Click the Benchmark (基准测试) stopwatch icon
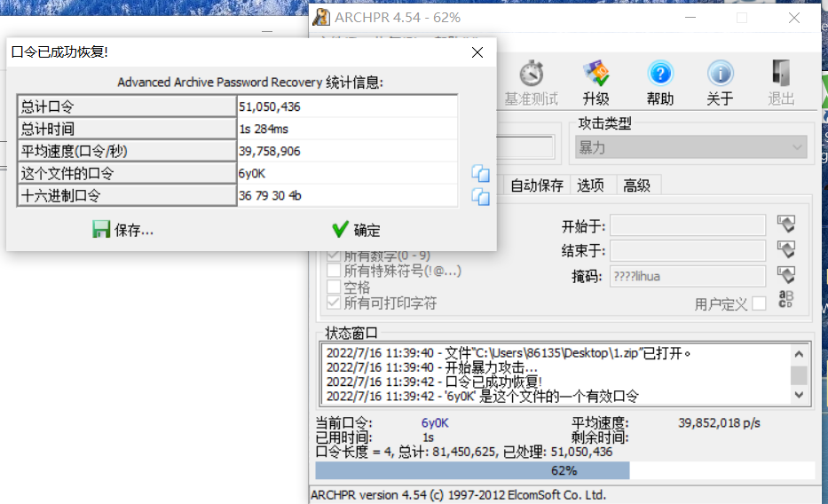 pyautogui.click(x=532, y=74)
